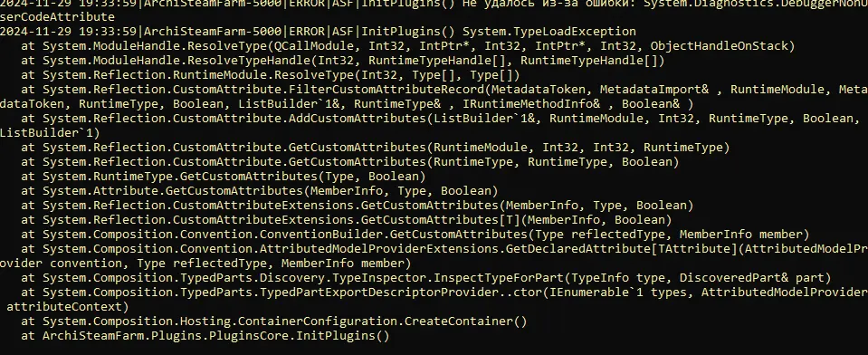Screen dimensions: 868x355
Task: Click the ContainerConfiguration.CreateContainer() line
Action: click(x=274, y=321)
